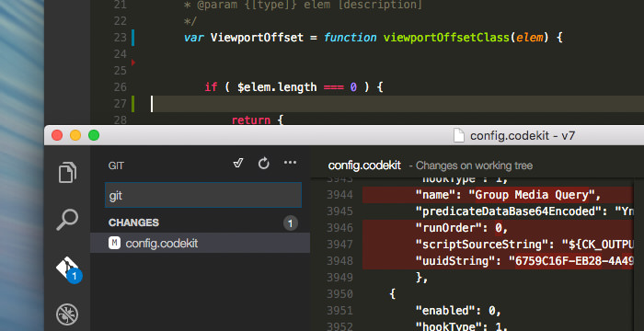Screen dimensions: 644x331
Task: Minimize the window with yellow button
Action: point(75,135)
